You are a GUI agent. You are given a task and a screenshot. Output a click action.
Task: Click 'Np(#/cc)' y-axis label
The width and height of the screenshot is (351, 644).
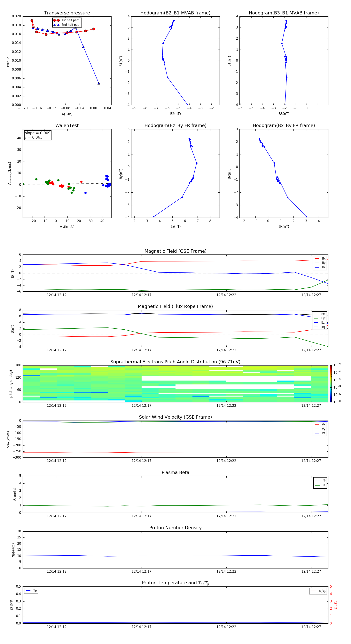tap(13, 550)
